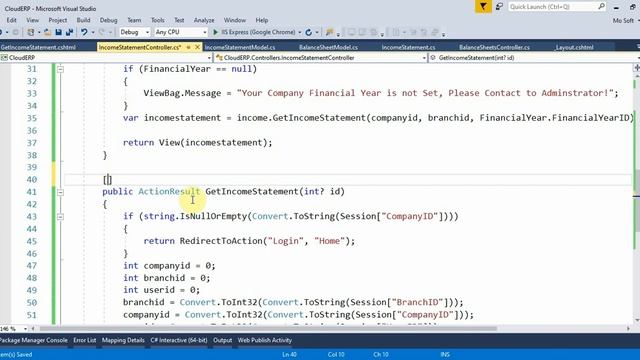The height and width of the screenshot is (360, 640).
Task: Click the ActionResult type on line 41
Action: [x=169, y=191]
